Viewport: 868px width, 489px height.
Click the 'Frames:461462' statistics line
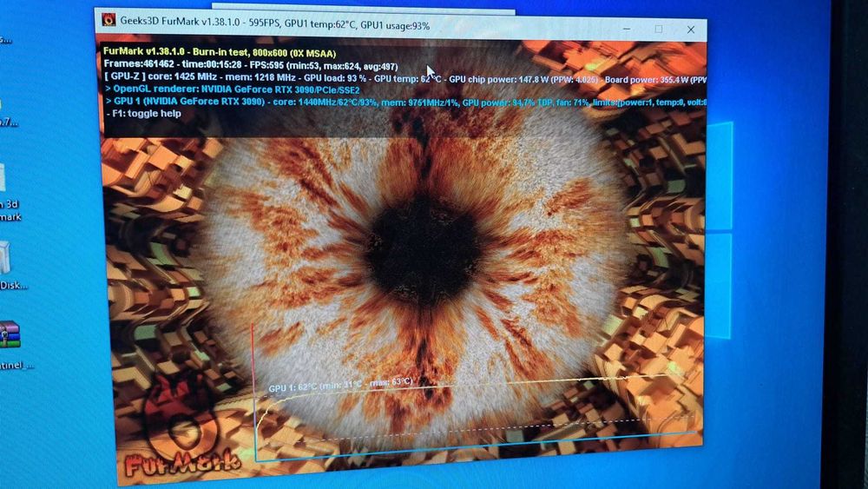[x=251, y=65]
